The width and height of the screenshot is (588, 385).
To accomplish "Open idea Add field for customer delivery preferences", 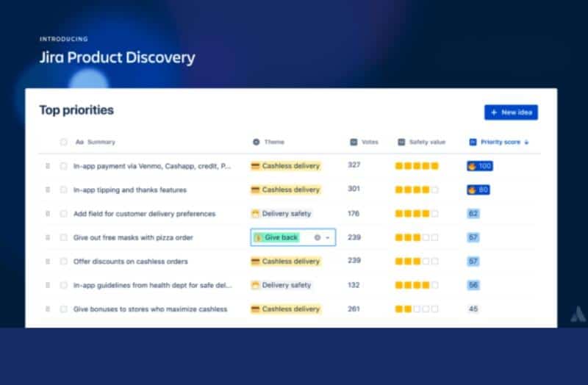I will [x=144, y=214].
